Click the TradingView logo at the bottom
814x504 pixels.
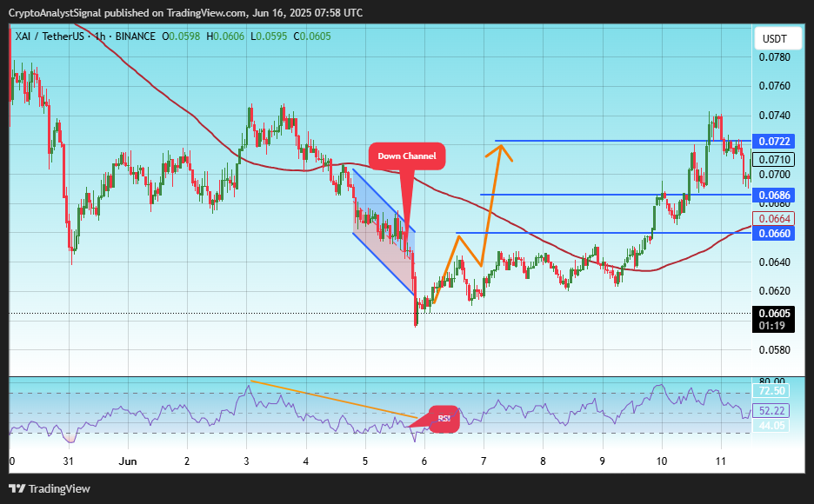click(50, 489)
